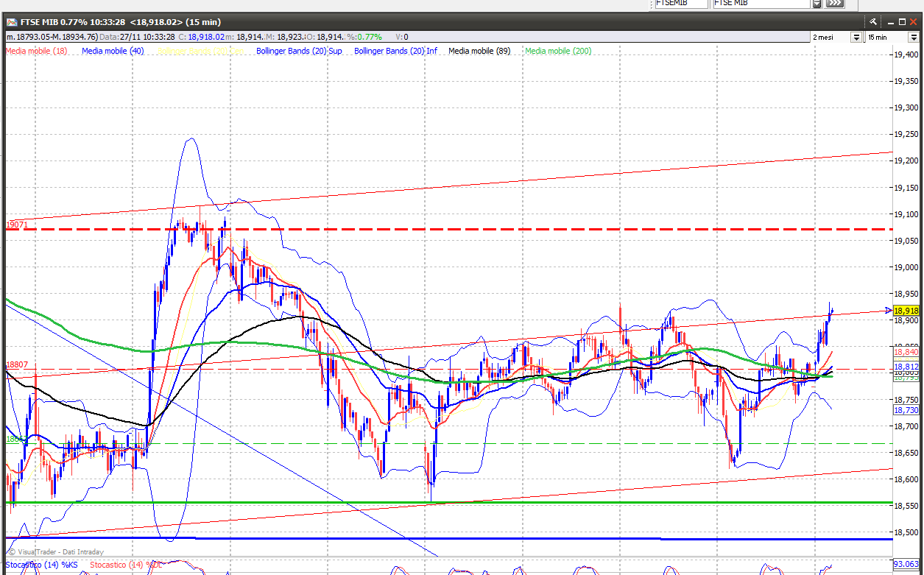Click the triple-arrow go button beside FTSE MIB

834,4
